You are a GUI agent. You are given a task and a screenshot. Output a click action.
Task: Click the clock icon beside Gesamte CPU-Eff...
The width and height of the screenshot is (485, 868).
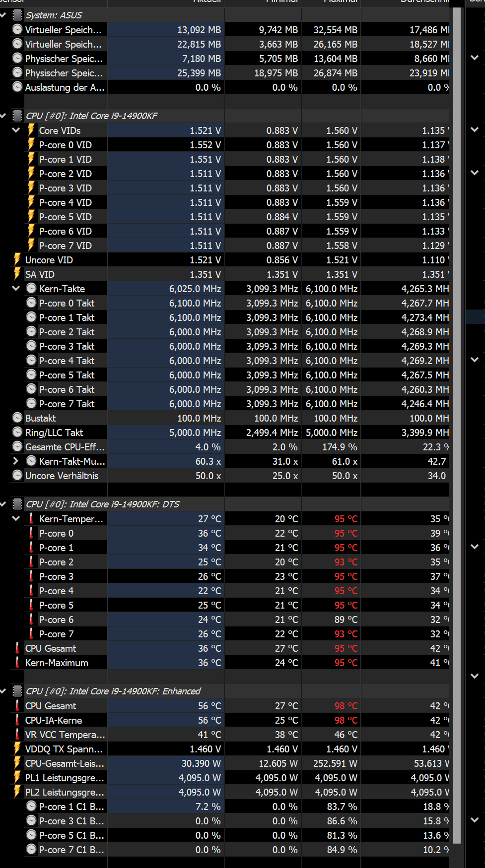pos(17,446)
